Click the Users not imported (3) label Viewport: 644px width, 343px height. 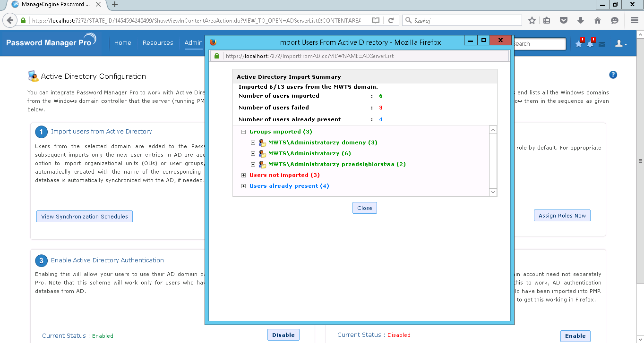click(284, 175)
